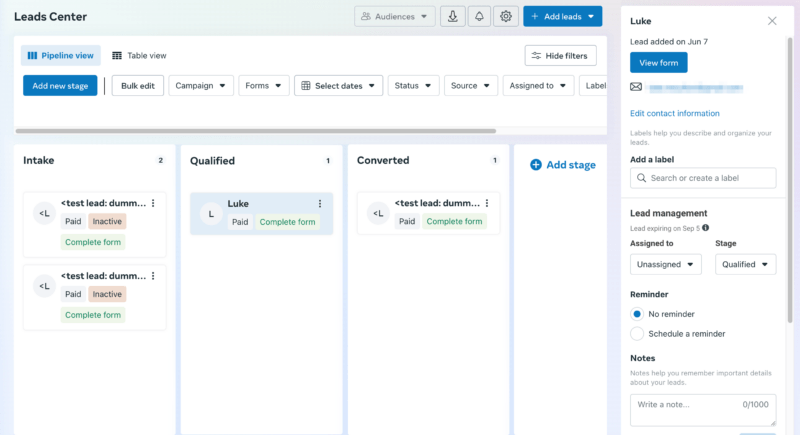Image resolution: width=800 pixels, height=435 pixels.
Task: Switch to Table view tab
Action: tap(139, 56)
